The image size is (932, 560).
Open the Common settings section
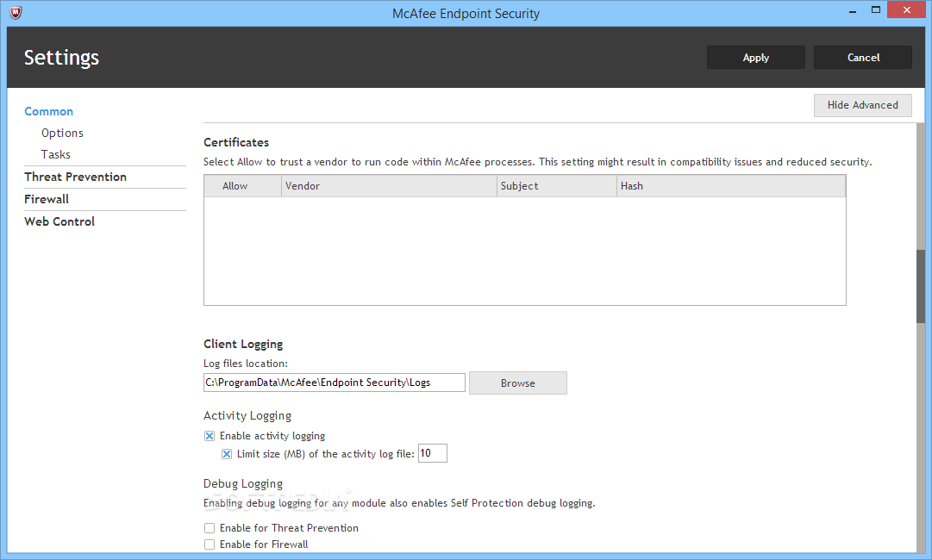click(x=49, y=112)
